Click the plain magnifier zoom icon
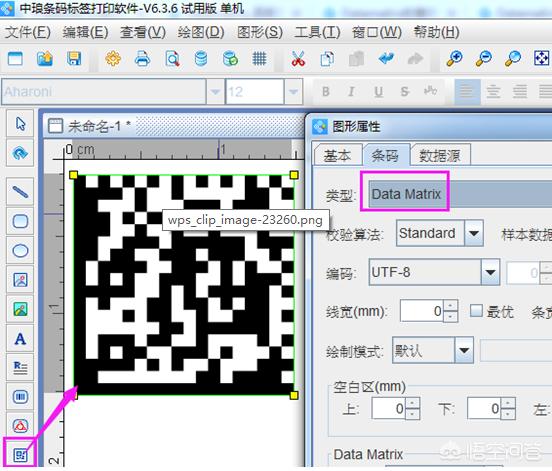The image size is (552, 471). pyautogui.click(x=513, y=58)
